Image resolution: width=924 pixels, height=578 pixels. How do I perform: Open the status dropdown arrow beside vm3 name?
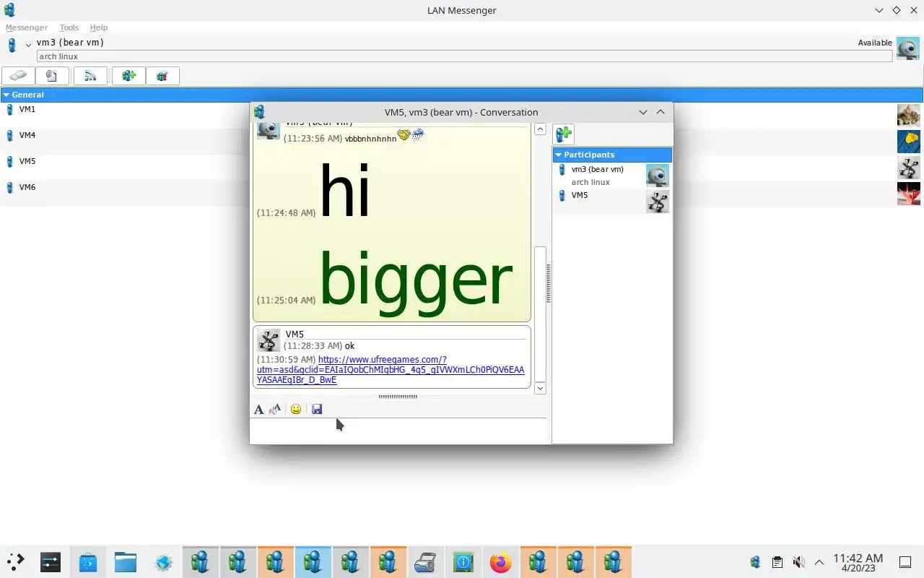28,45
